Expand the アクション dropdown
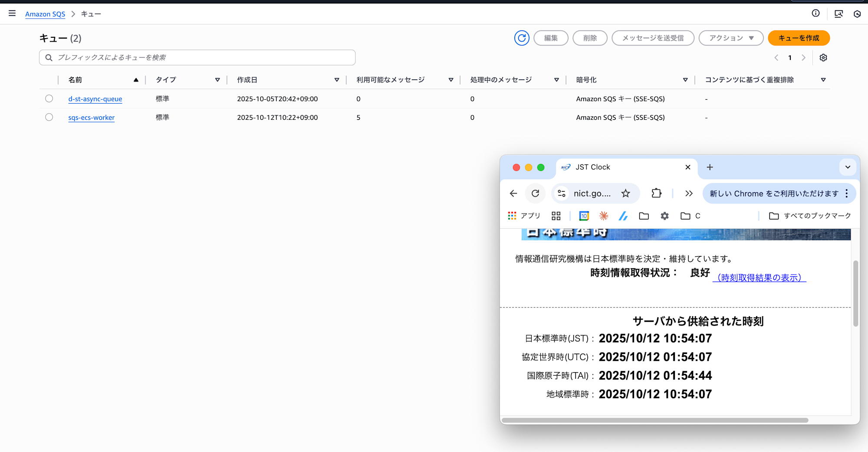868x452 pixels. pos(731,38)
